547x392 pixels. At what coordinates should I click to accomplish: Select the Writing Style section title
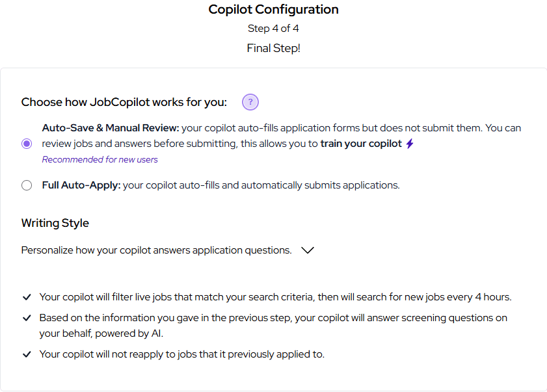55,223
